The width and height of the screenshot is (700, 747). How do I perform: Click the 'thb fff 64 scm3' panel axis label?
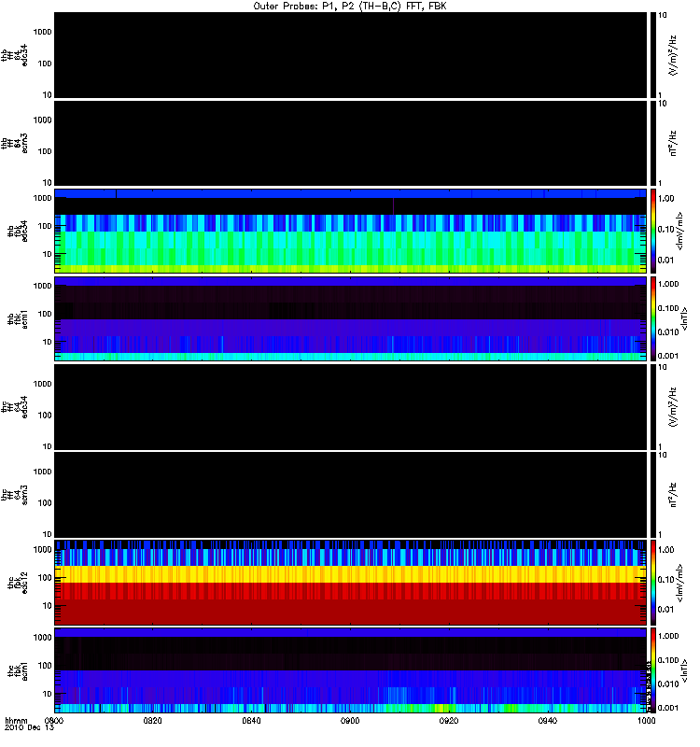click(x=14, y=144)
